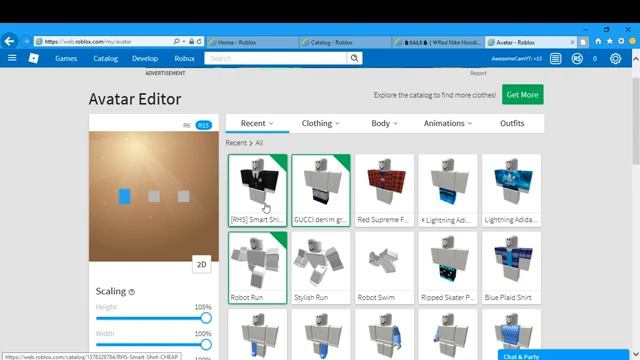Open Robux in the navigation bar

tap(184, 58)
